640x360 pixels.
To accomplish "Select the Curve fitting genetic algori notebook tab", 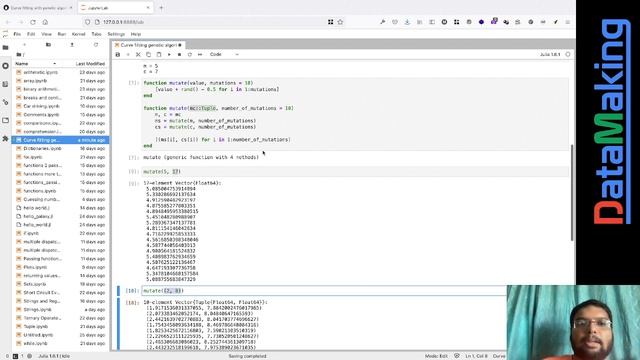I will tap(148, 45).
